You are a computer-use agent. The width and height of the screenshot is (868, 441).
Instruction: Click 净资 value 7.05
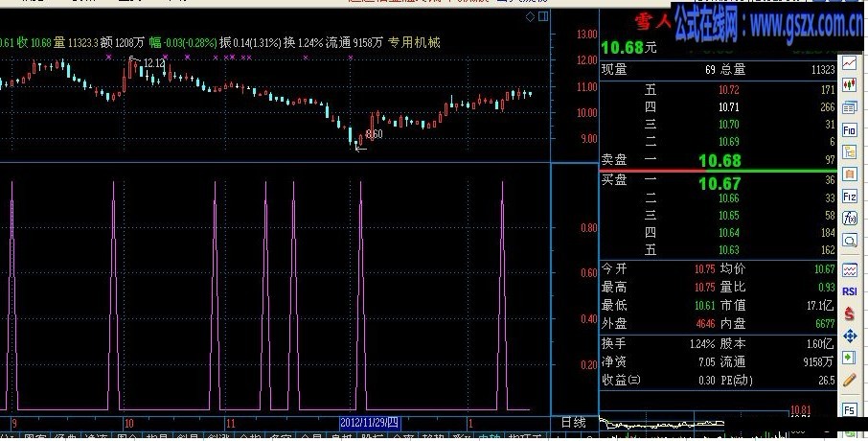707,362
